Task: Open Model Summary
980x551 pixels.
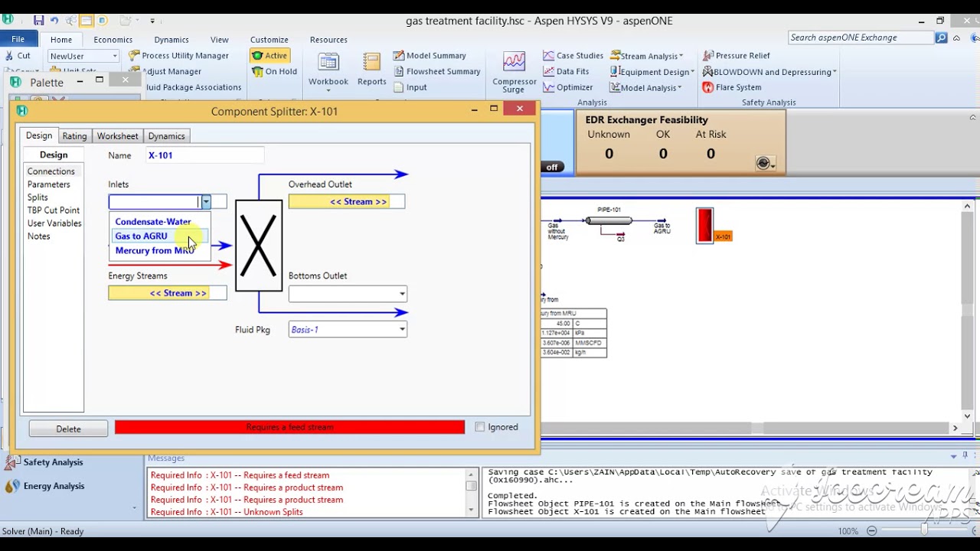Action: [x=430, y=55]
